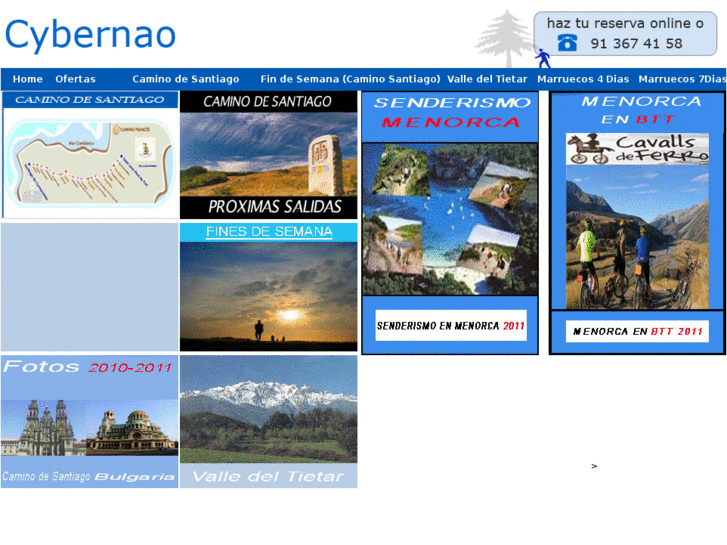Click the phone number 91 367 41 58
The width and height of the screenshot is (727, 545).
coord(636,44)
